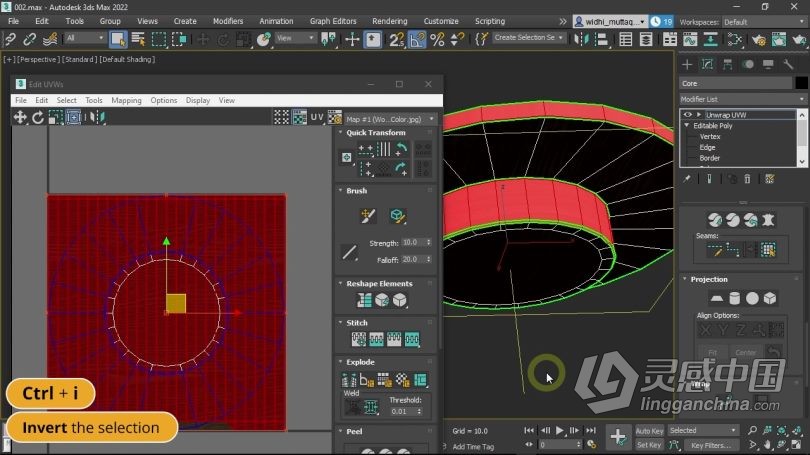Choose Rectangular Selection Region tool

(x=159, y=39)
